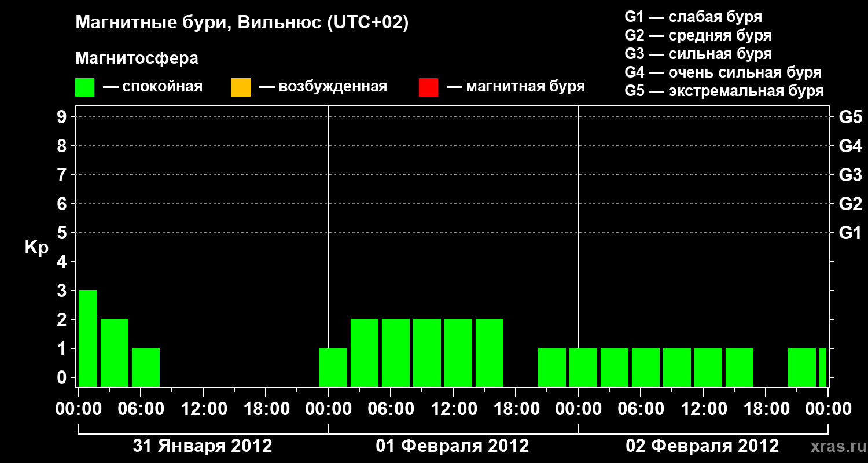The width and height of the screenshot is (868, 463).
Task: Select the chart title 'Магнитные бури, Вильнюс (UTC+02)'
Action: (x=242, y=23)
